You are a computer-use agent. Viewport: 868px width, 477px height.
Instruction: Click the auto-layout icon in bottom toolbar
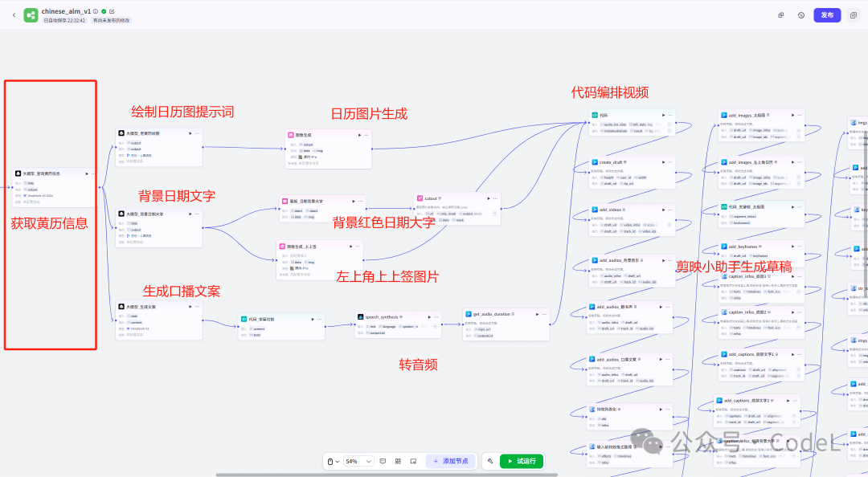pos(398,461)
